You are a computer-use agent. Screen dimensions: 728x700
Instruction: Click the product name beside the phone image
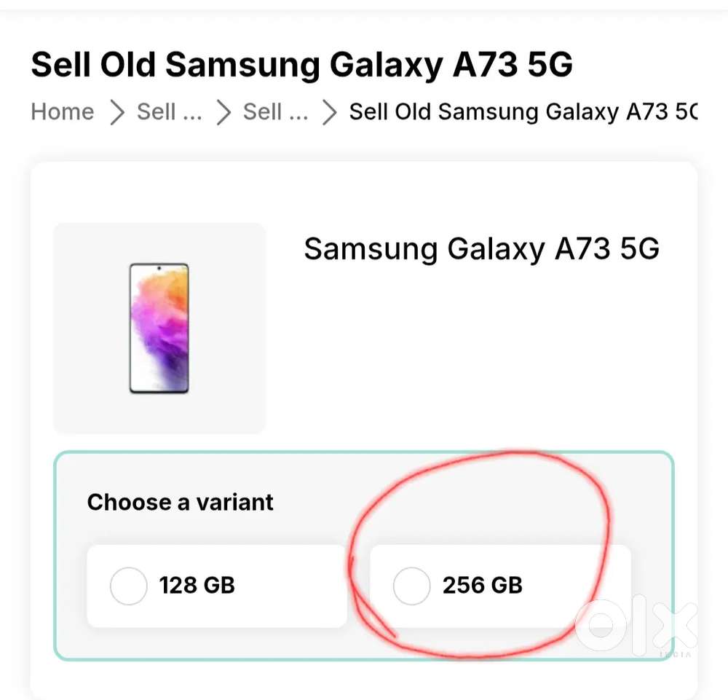tap(481, 249)
